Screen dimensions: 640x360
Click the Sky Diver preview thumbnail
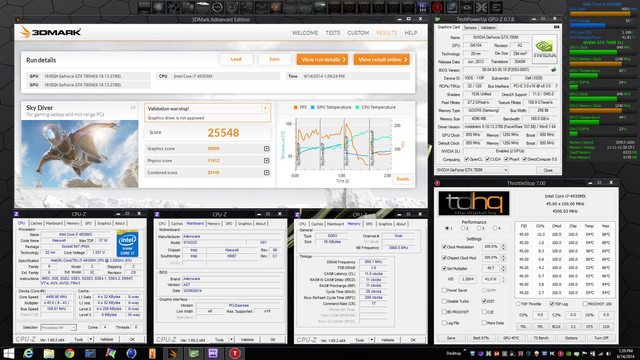tap(80, 154)
